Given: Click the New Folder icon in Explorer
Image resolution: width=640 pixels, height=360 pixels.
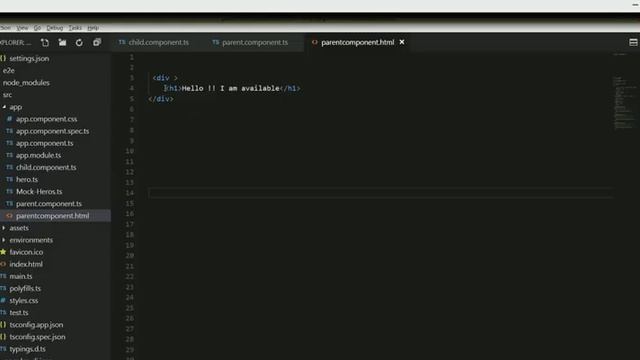Looking at the screenshot, I should coord(62,42).
